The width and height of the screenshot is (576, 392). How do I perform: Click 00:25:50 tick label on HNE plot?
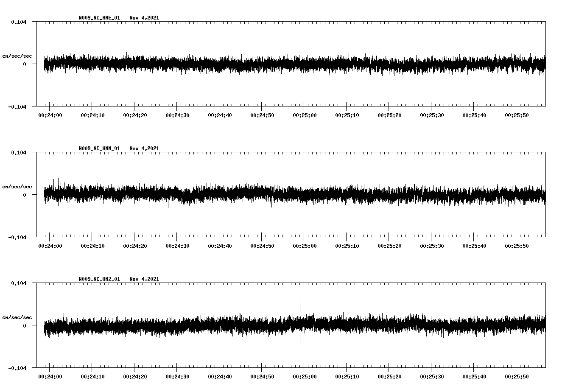517,115
